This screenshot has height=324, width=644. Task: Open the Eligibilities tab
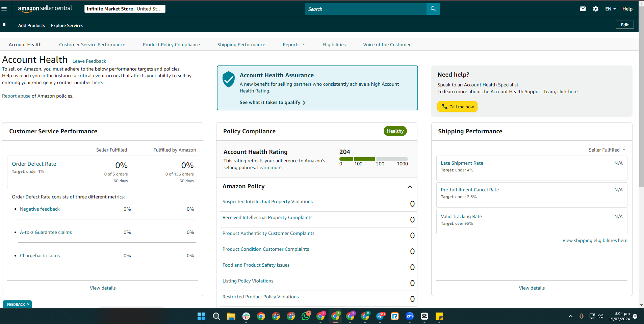tap(334, 45)
